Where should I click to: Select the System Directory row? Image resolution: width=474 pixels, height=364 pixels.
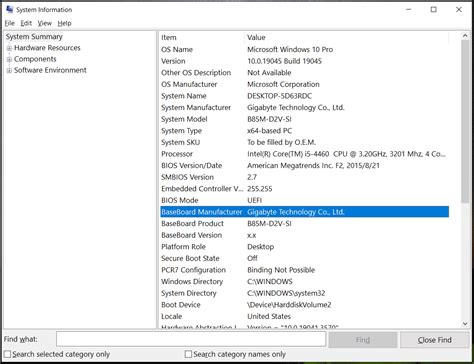coord(304,293)
